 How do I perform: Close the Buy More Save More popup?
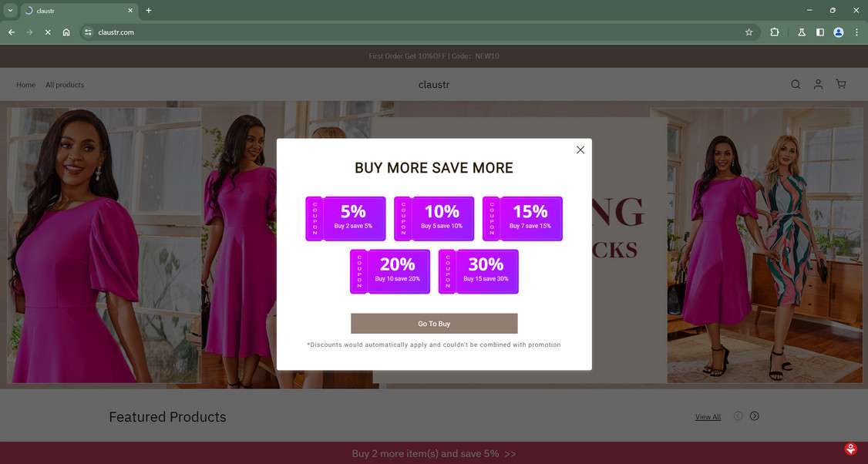(x=580, y=150)
